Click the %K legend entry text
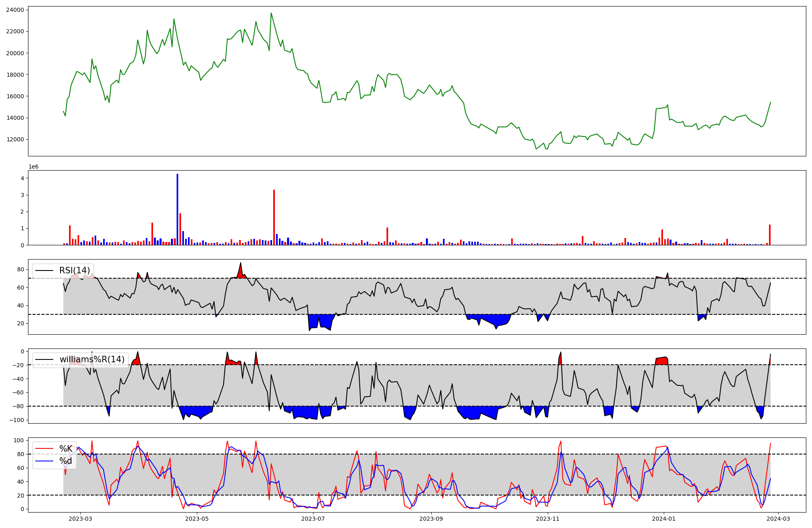 click(x=66, y=449)
